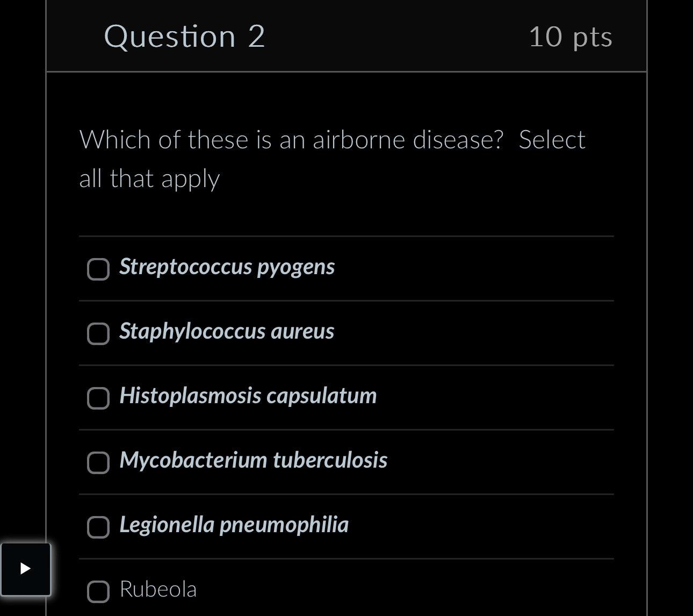
Task: Select the Rubeola option label
Action: 158,589
